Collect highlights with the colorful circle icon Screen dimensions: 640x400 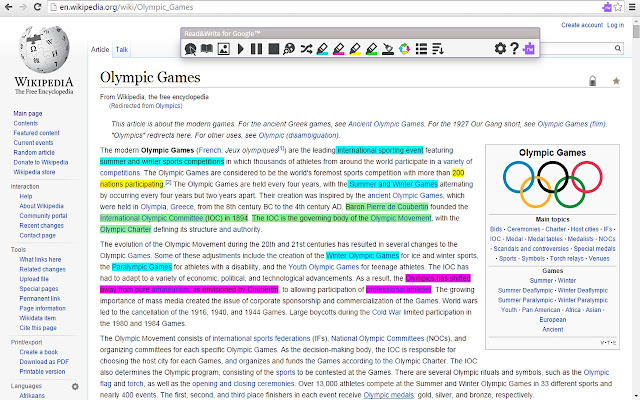coord(404,49)
